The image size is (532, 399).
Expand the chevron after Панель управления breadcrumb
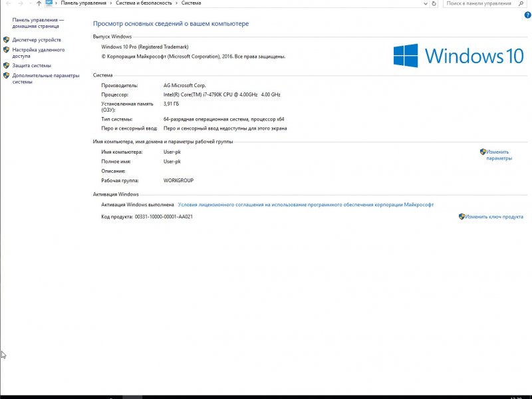[111, 3]
